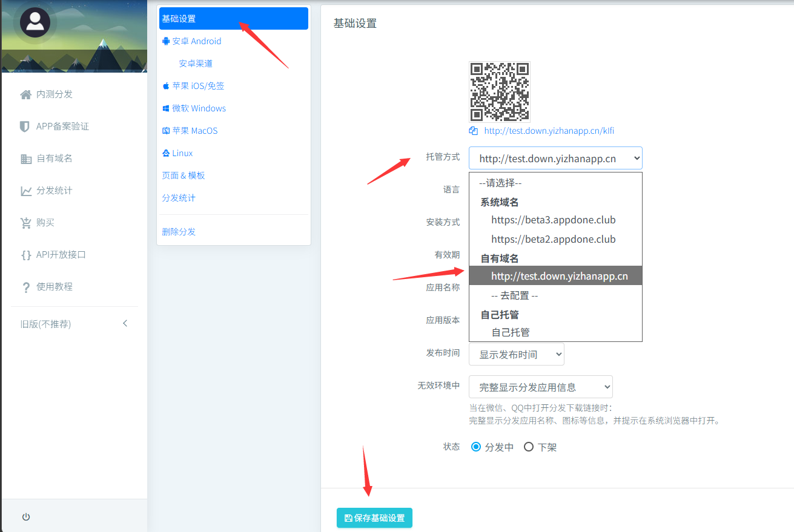Click the chart icon beside 分发统计 in the left sidebar
794x532 pixels.
(x=26, y=191)
